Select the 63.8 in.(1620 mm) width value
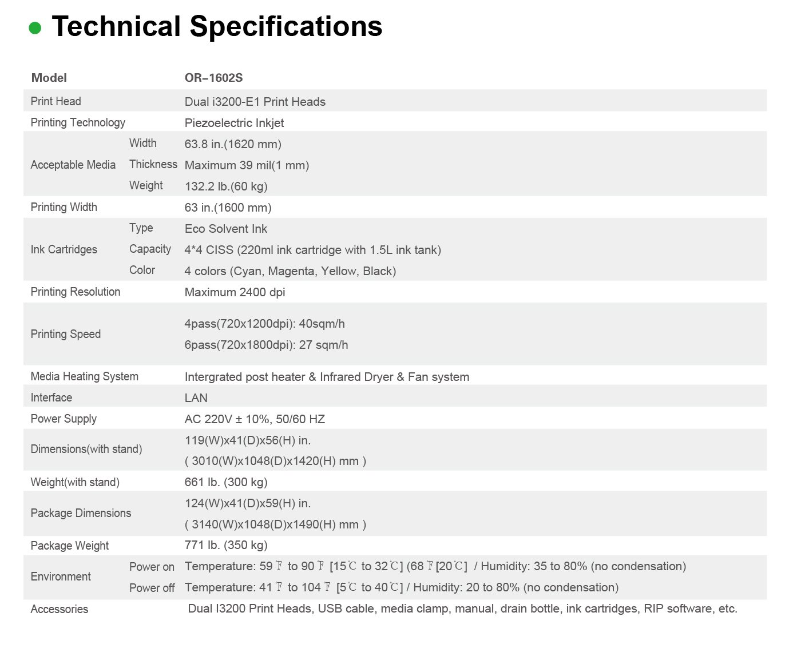The image size is (797, 672). point(233,144)
